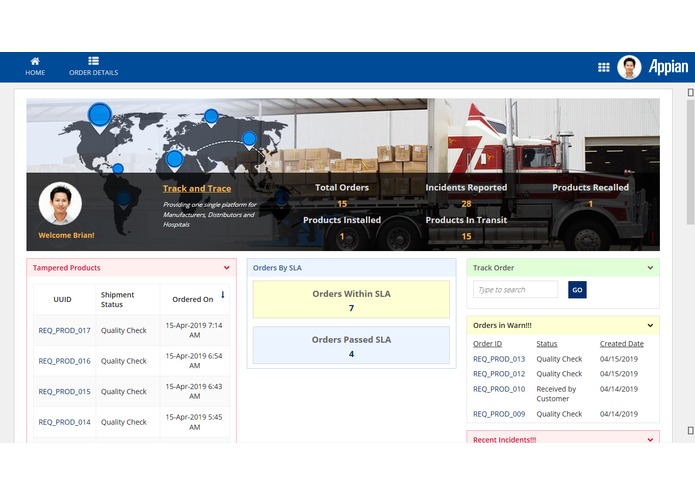Open REQ_PROD_009 in Orders in Warn
695x494 pixels.
499,414
